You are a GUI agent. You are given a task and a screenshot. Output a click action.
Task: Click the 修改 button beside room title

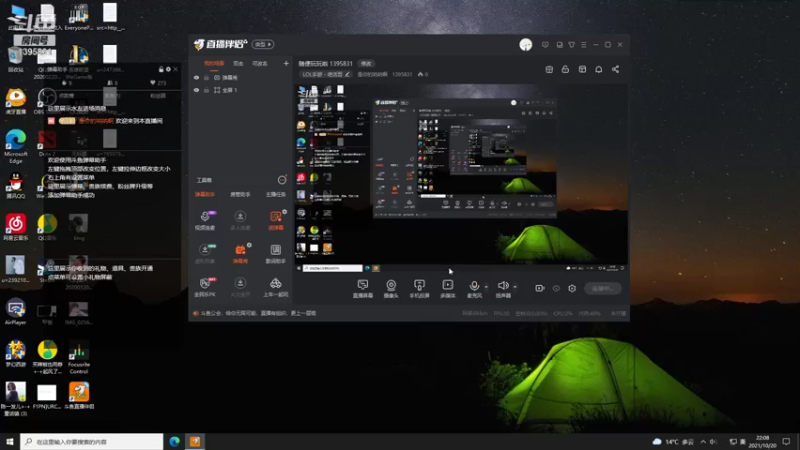[366, 64]
